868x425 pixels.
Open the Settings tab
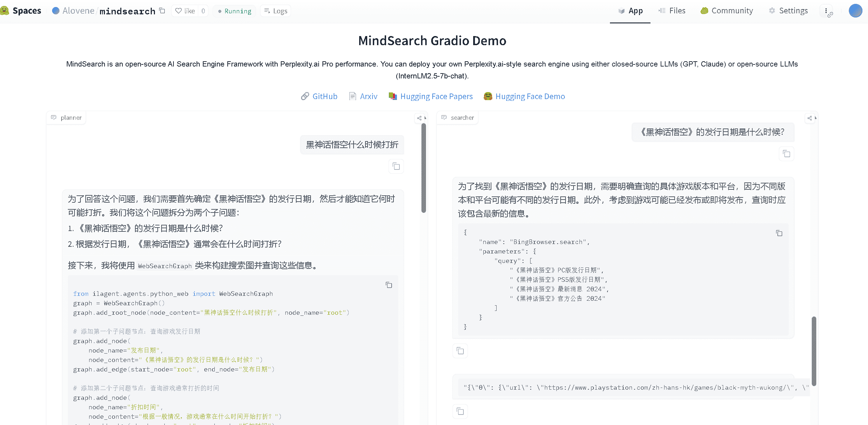click(788, 11)
